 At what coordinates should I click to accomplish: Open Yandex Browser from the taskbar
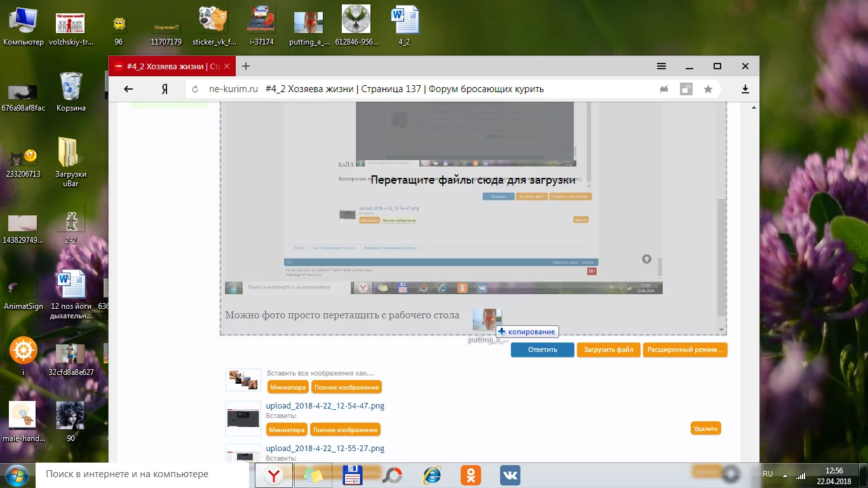[274, 475]
